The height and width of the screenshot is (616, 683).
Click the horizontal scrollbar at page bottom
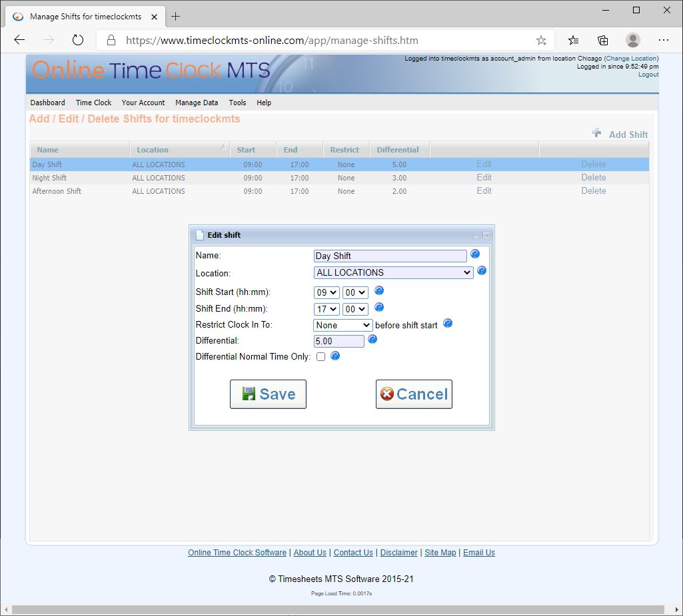338,610
